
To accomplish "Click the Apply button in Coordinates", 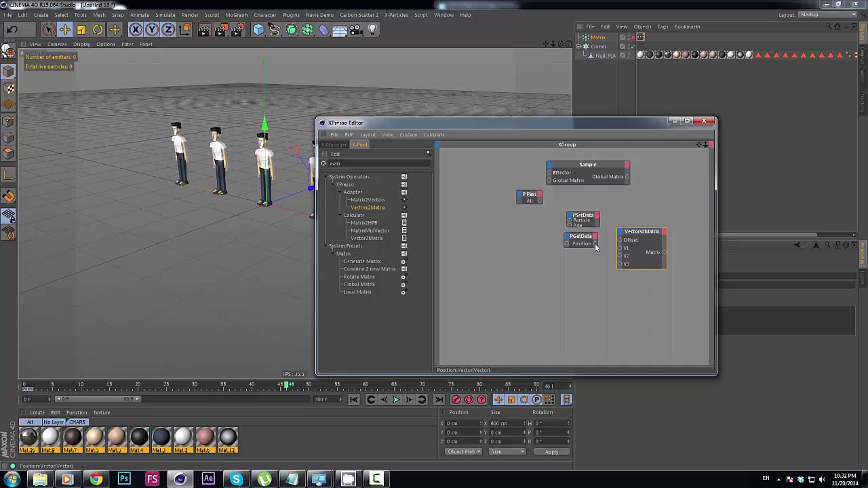I will coord(552,452).
